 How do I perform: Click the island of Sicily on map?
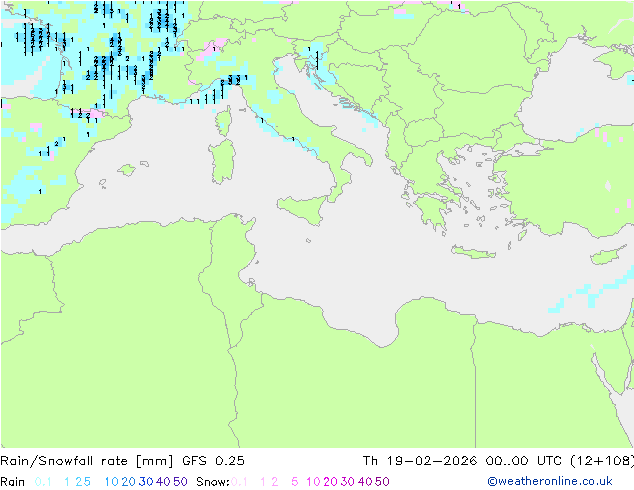click(x=304, y=209)
